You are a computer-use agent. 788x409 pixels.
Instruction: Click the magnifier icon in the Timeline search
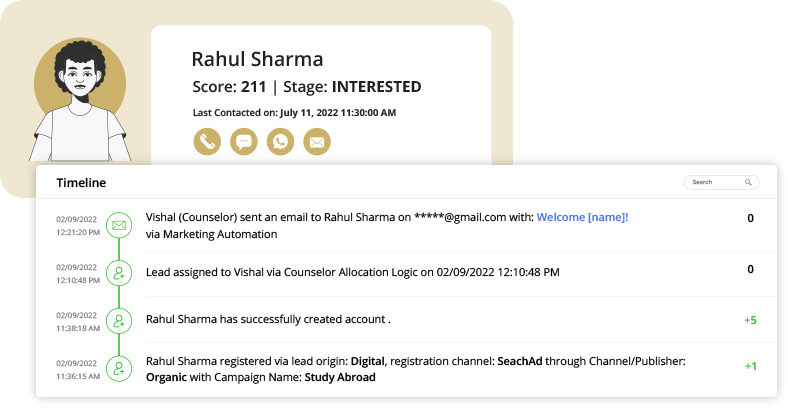(x=748, y=183)
